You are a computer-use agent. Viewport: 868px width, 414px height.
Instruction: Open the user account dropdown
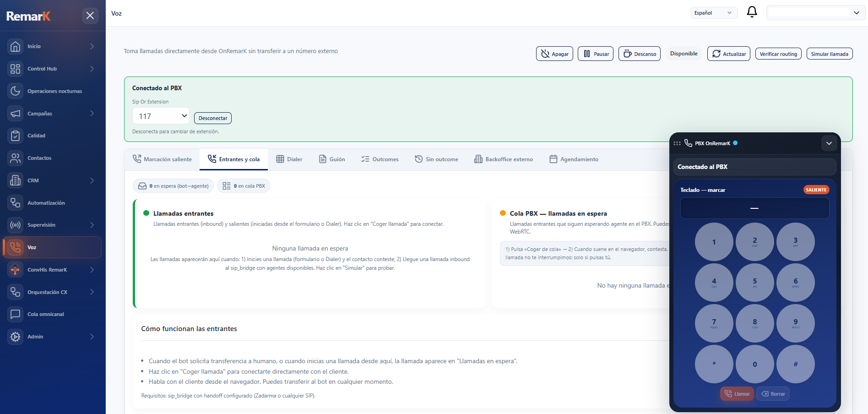click(815, 13)
